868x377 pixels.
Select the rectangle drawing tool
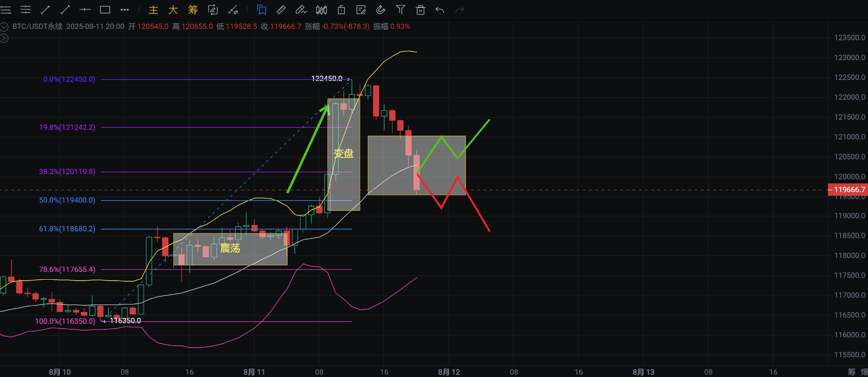click(105, 9)
